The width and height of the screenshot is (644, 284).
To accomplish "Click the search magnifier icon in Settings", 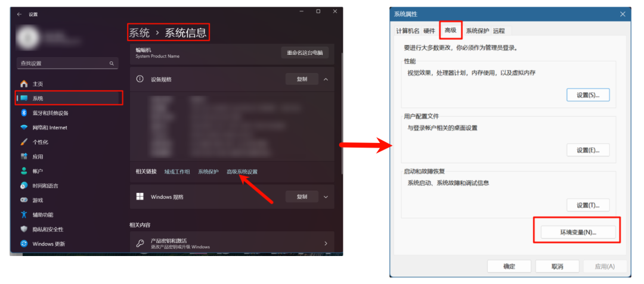I will coord(112,64).
